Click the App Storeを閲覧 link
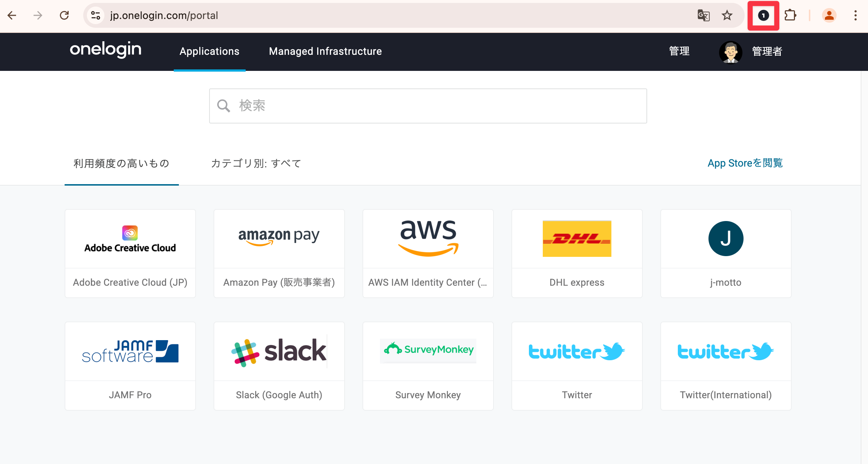 (745, 163)
